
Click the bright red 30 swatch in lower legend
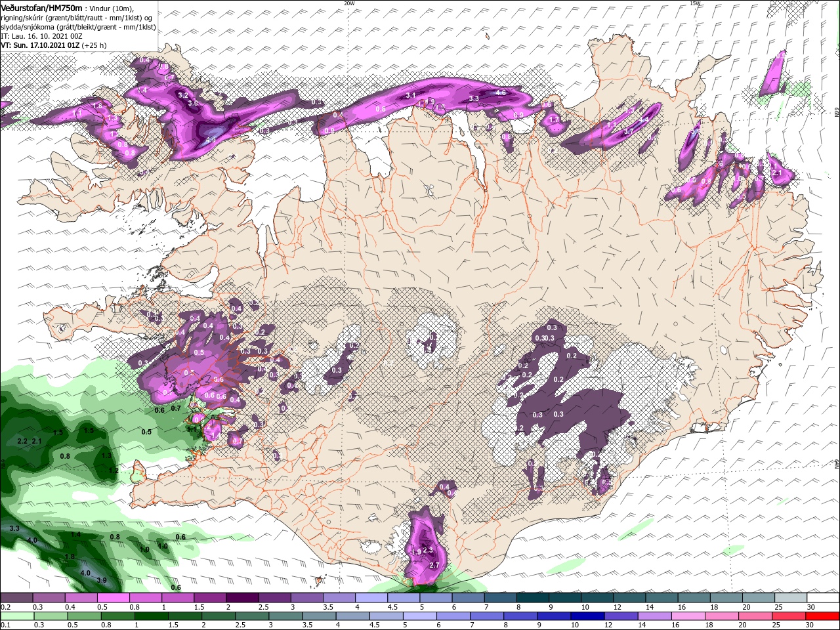[x=823, y=616]
